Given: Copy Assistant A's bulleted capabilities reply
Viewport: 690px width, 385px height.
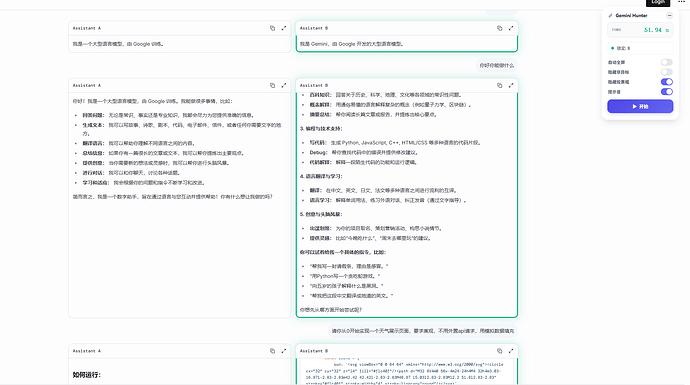Looking at the screenshot, I should coord(272,85).
